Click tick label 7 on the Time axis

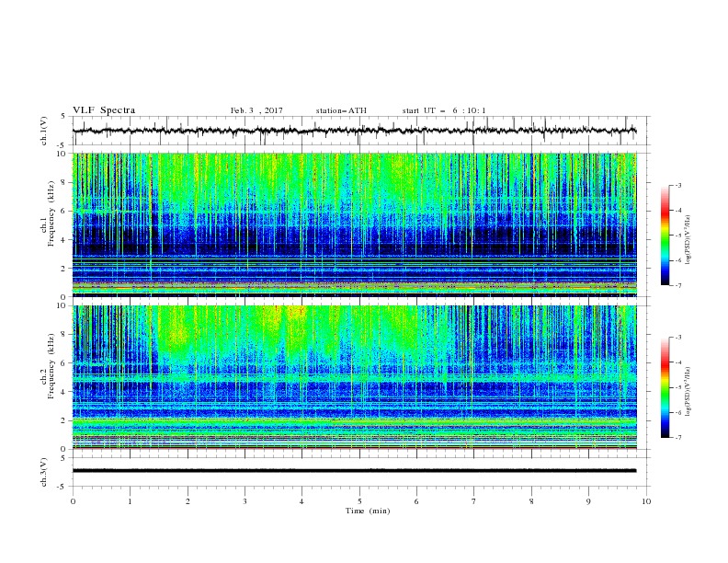[x=474, y=501]
